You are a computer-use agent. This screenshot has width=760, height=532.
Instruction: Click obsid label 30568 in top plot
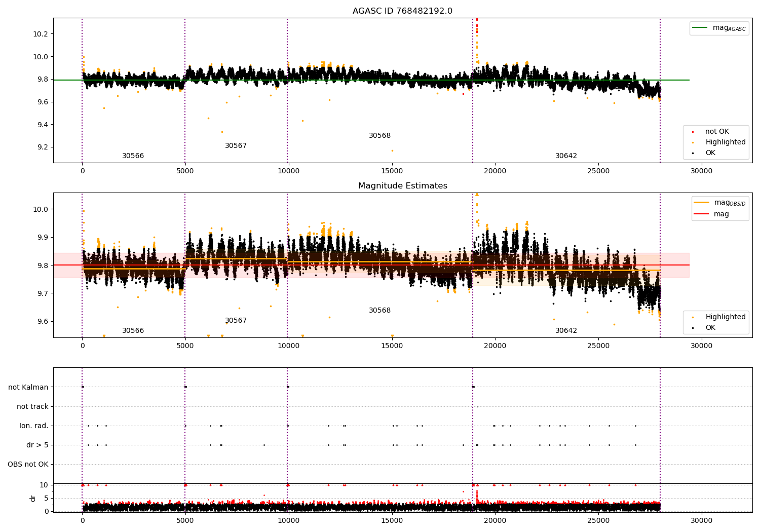[380, 136]
